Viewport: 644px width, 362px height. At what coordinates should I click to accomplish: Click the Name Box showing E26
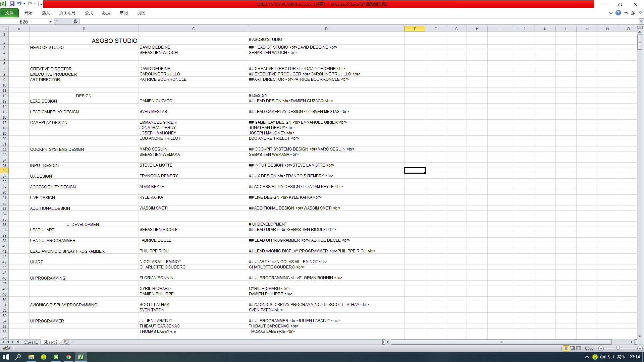24,21
